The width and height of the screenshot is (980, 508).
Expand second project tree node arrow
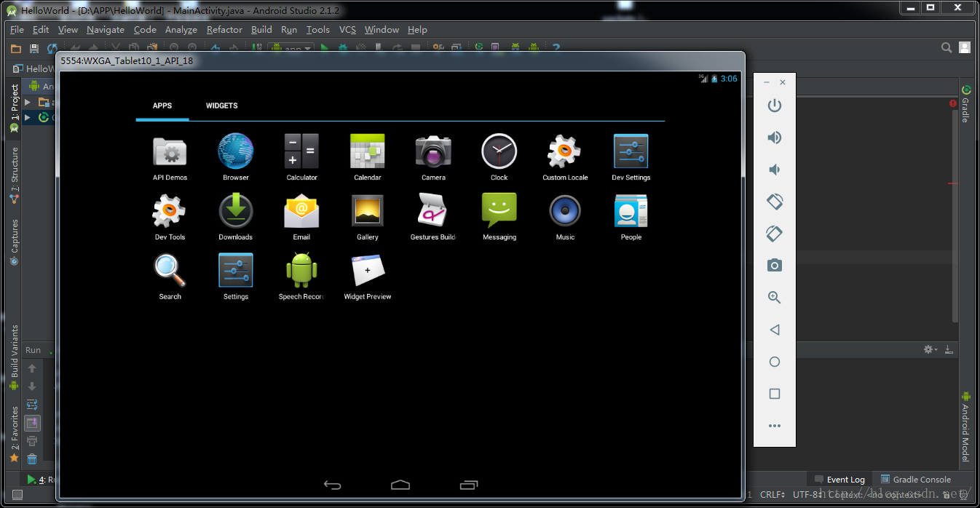coord(28,117)
